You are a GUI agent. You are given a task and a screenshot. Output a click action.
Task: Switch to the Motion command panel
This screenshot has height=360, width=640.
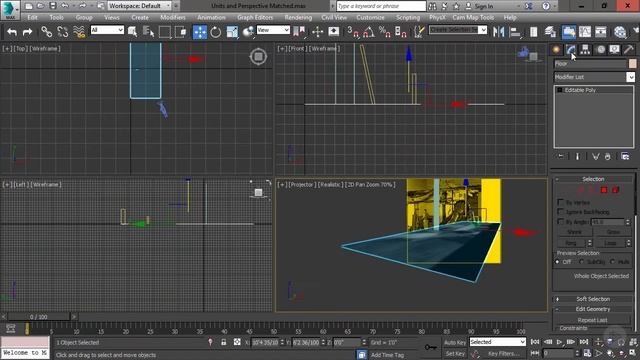click(600, 49)
